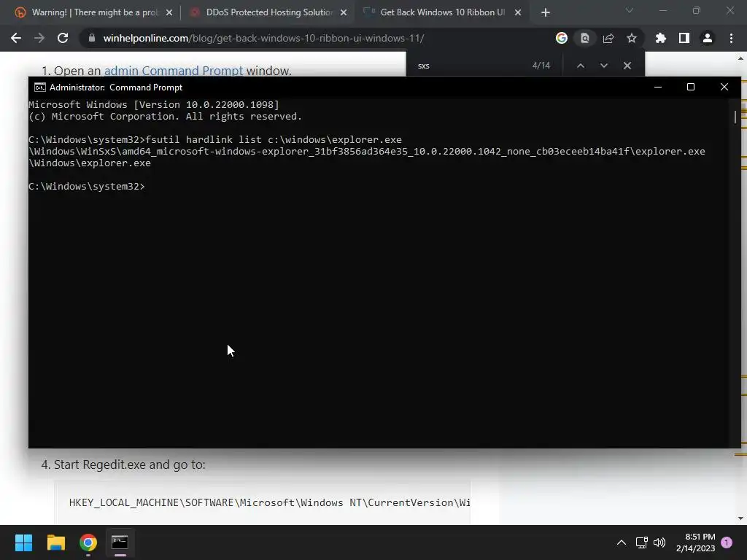This screenshot has height=560, width=747.
Task: Select the Get Back Windows 10 Ribbon UI tab
Action: tap(442, 12)
